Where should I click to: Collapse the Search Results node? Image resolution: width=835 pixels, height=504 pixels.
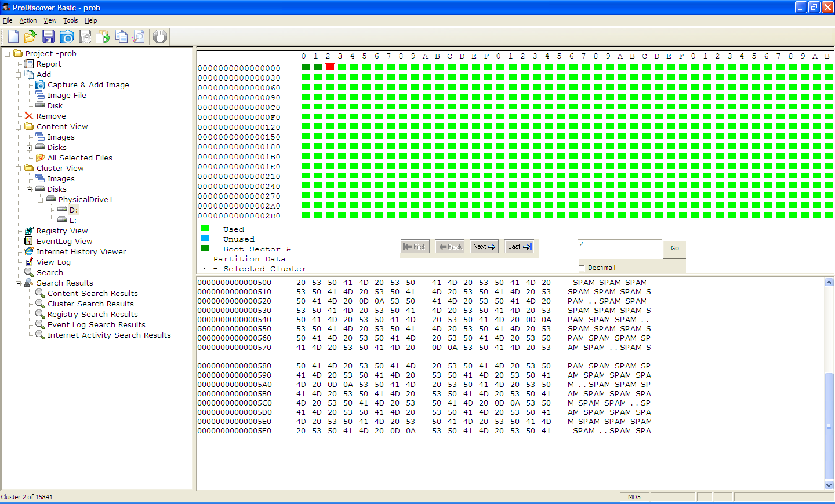point(19,283)
